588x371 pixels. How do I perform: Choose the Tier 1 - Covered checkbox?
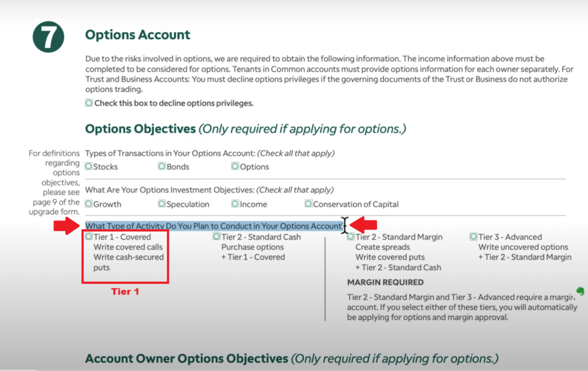[x=89, y=237]
